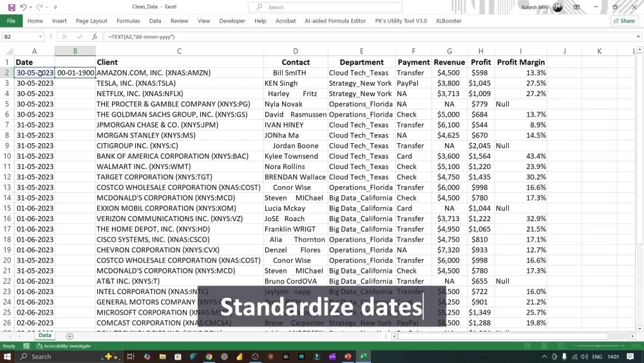Click the Search box in the title bar
Screen dimensions: 644x363
(325, 7)
